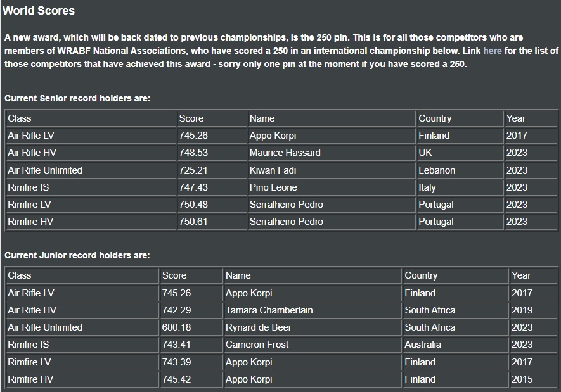
Task: Click the Senior table Class header
Action: coord(91,118)
